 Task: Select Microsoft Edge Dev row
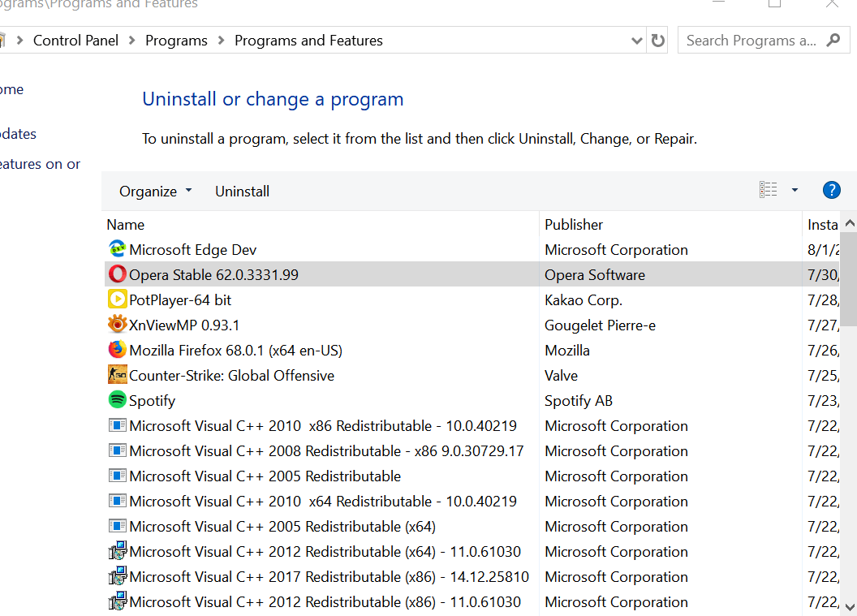[472, 249]
